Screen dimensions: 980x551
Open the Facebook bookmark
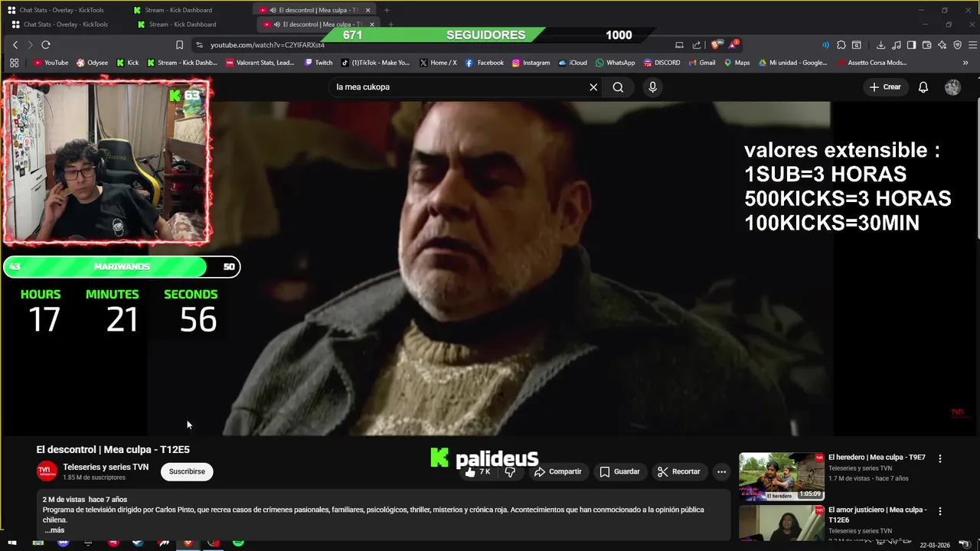pos(485,63)
